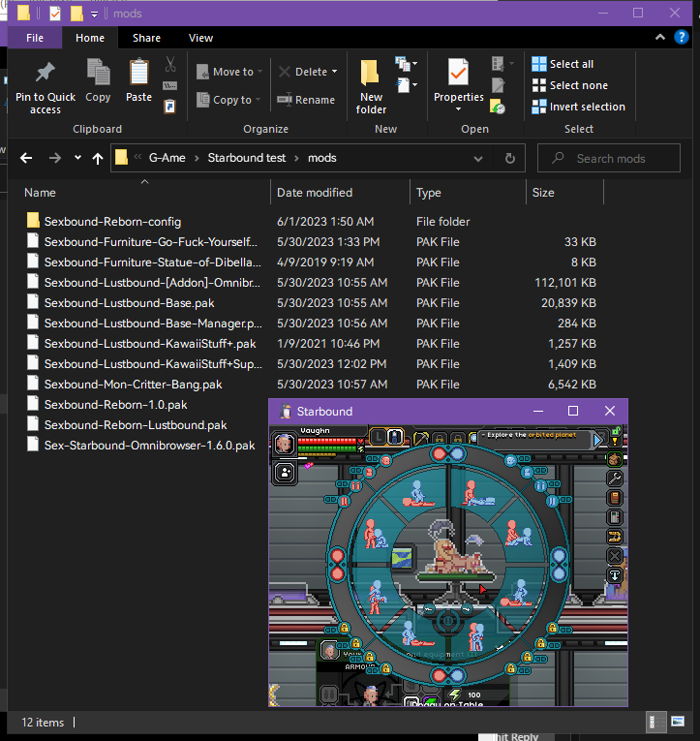
Task: Select Sexbound-Mon-Critter-Bang.pak file
Action: tap(133, 385)
